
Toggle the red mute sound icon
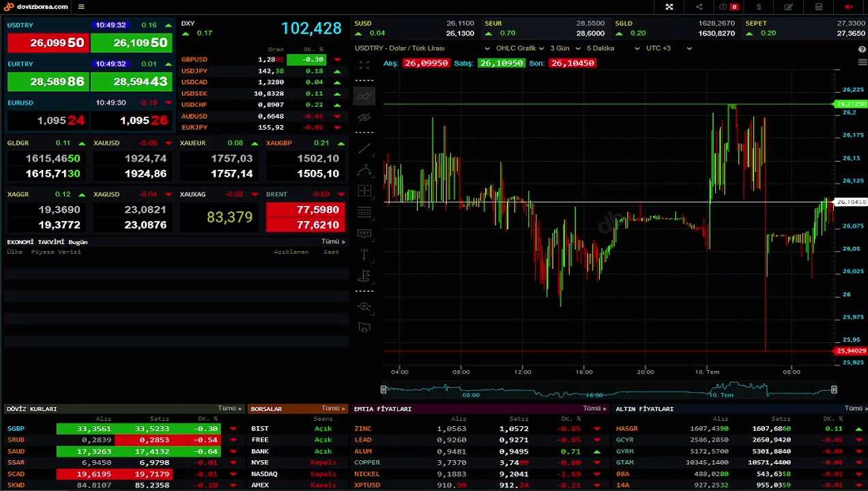click(849, 7)
